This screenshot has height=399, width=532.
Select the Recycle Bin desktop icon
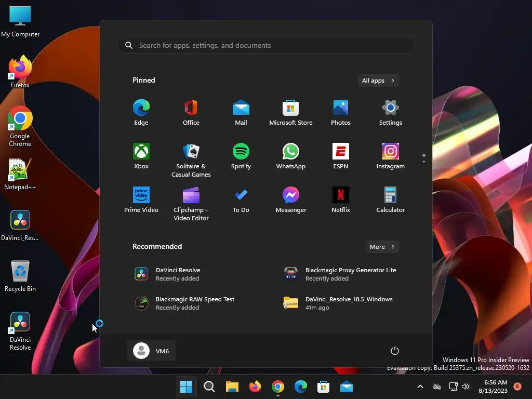20,276
